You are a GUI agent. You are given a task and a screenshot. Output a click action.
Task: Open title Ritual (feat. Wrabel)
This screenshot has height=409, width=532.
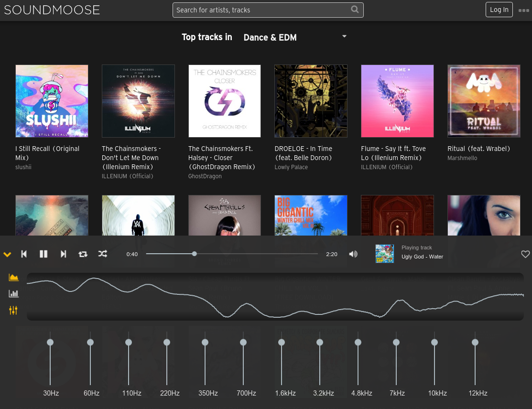479,149
